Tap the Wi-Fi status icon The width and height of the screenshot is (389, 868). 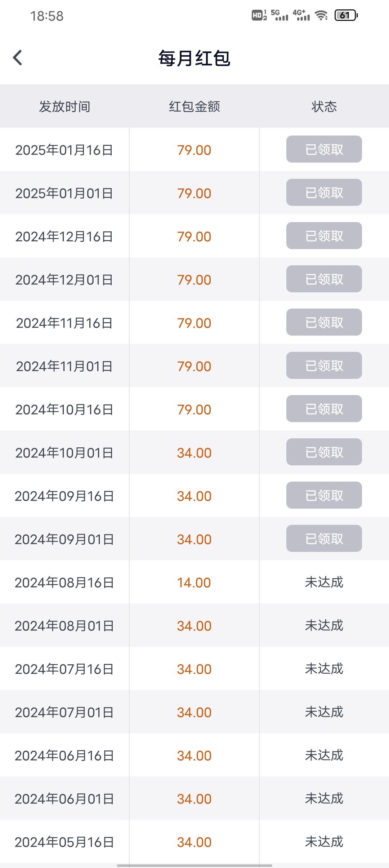pyautogui.click(x=321, y=15)
